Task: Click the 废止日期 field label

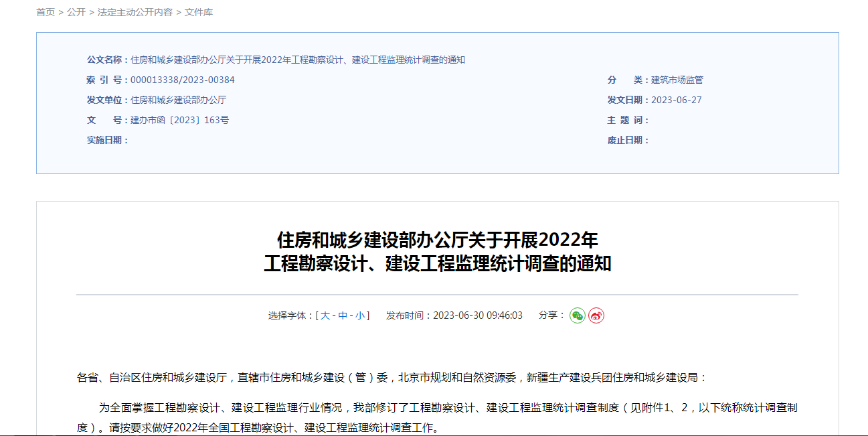Action: tap(628, 140)
